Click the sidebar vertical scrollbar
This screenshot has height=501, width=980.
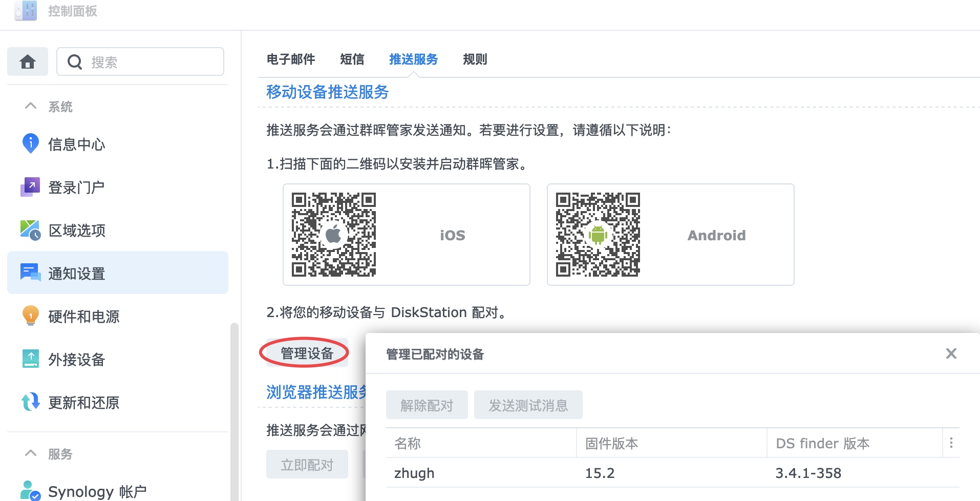pyautogui.click(x=235, y=411)
